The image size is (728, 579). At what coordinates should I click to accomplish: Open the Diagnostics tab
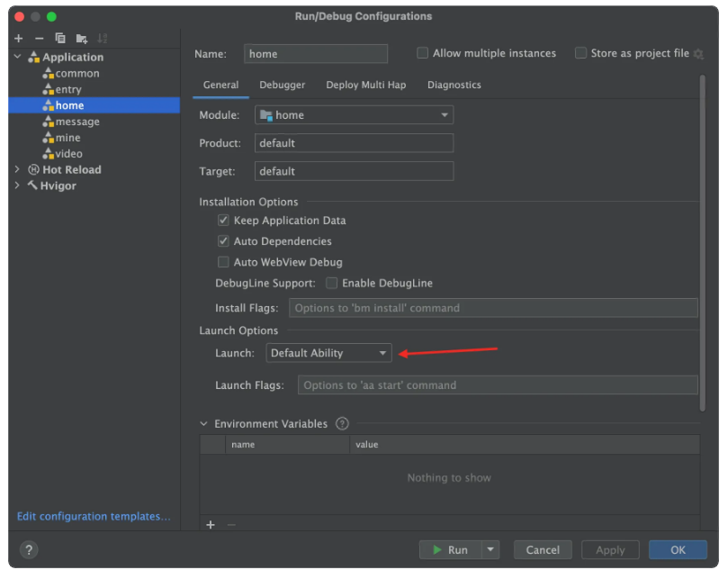click(x=454, y=85)
